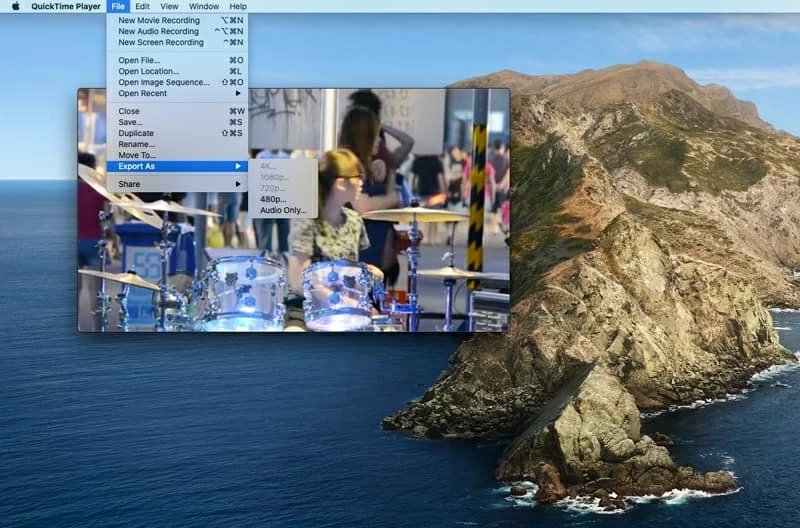Click Save… in the File menu

(x=131, y=122)
